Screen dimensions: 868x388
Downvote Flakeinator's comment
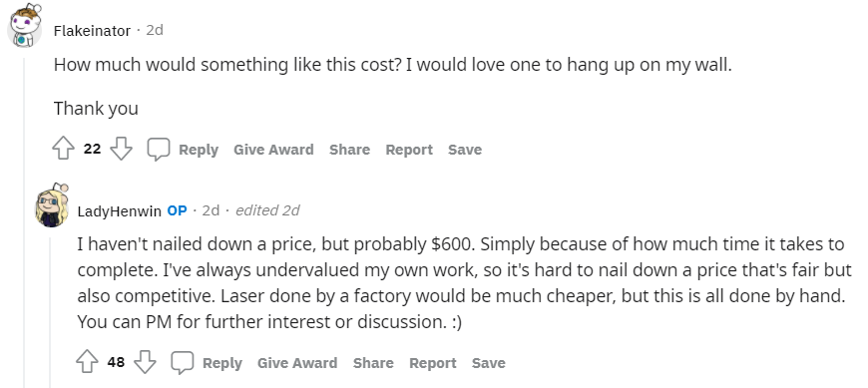pyautogui.click(x=121, y=149)
